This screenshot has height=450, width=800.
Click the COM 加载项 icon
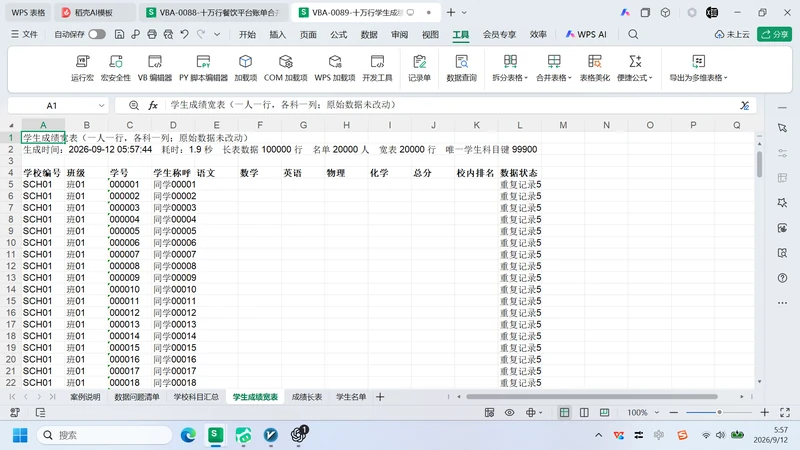click(x=286, y=68)
